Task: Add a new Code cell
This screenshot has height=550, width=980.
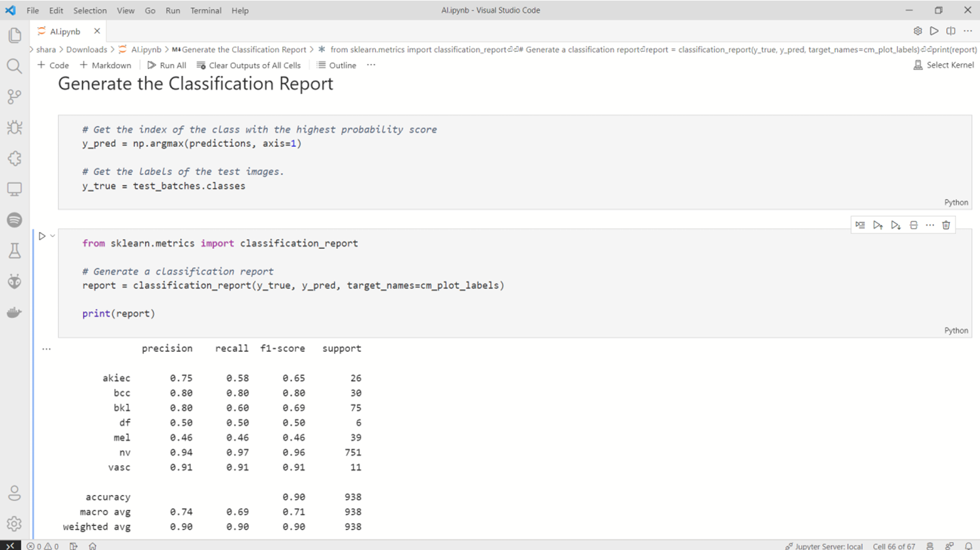Action: click(53, 65)
